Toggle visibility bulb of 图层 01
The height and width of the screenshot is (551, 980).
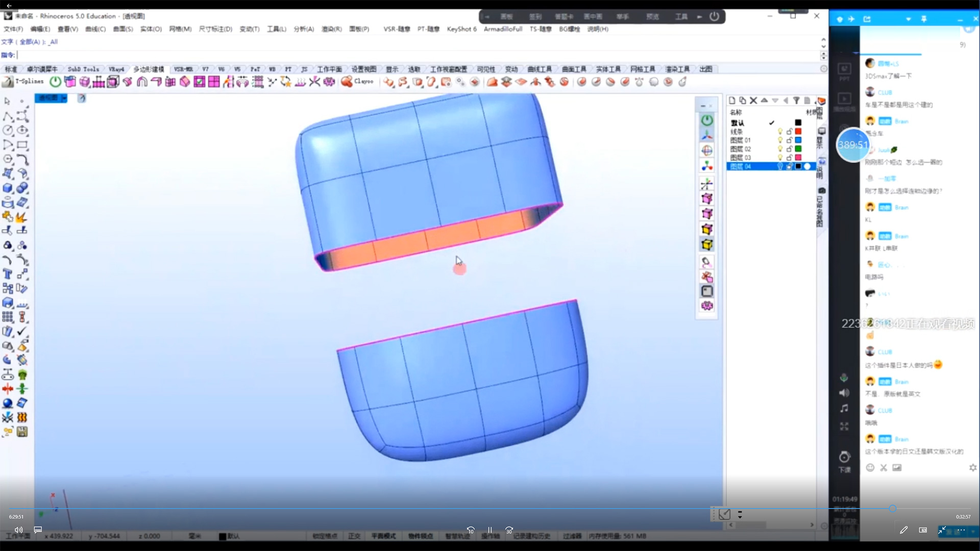point(780,140)
